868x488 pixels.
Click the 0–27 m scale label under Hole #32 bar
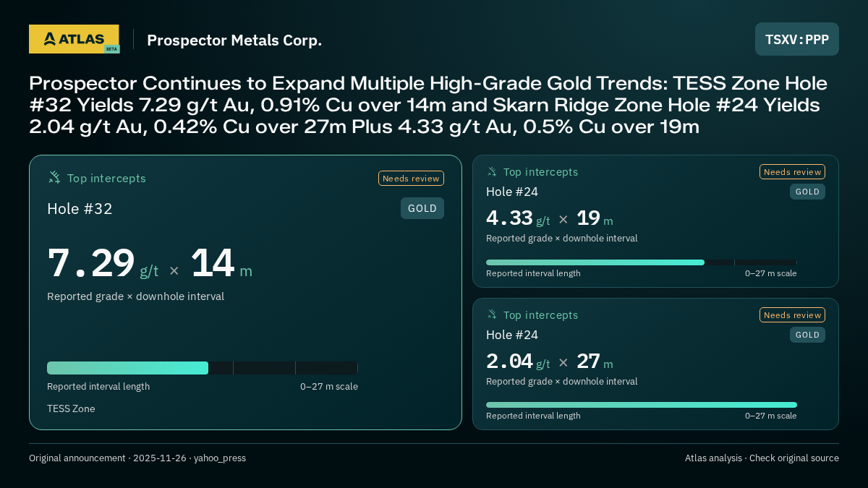pyautogui.click(x=329, y=387)
